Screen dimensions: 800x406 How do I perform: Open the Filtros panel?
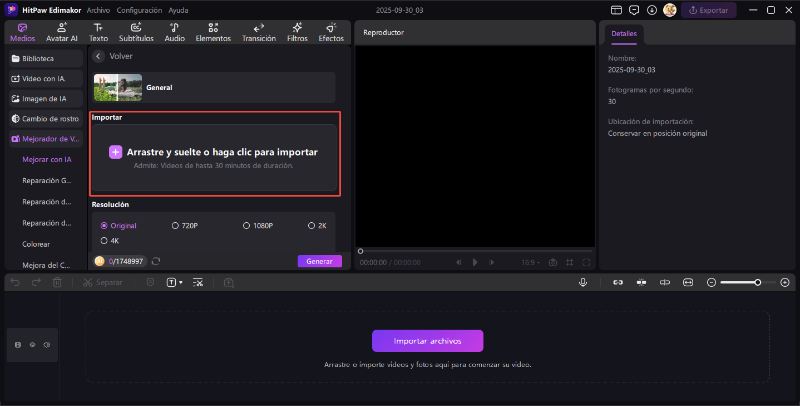297,32
